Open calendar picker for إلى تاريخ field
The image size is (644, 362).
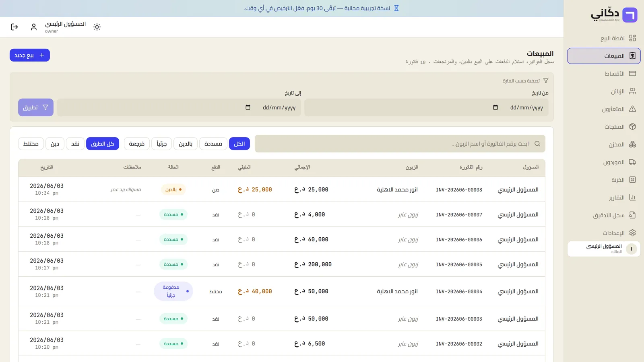tap(248, 107)
